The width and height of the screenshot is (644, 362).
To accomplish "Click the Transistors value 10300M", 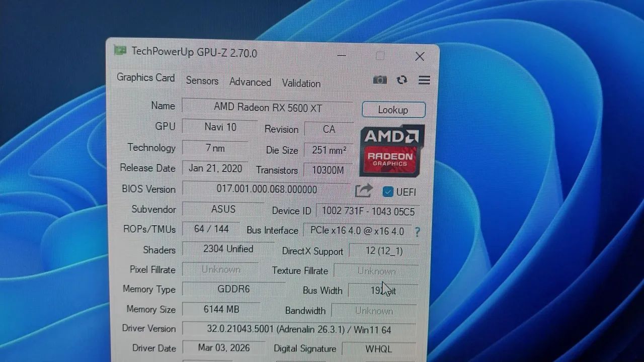I will coord(328,170).
